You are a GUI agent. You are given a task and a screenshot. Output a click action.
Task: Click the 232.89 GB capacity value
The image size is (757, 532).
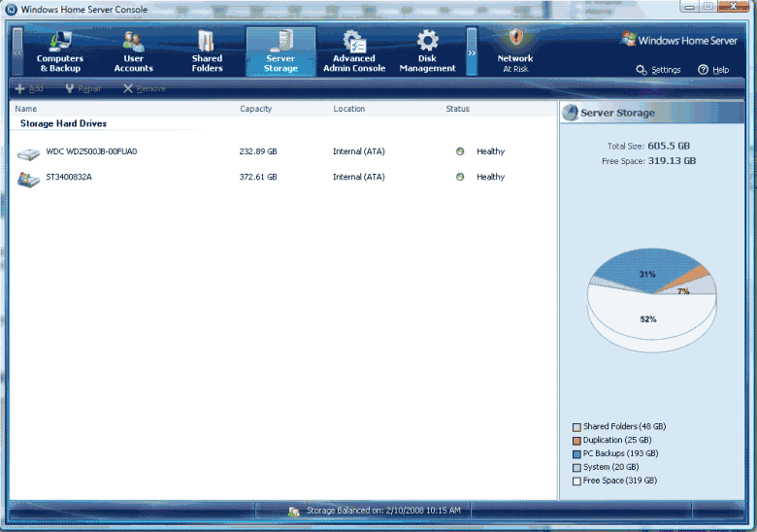pos(258,151)
